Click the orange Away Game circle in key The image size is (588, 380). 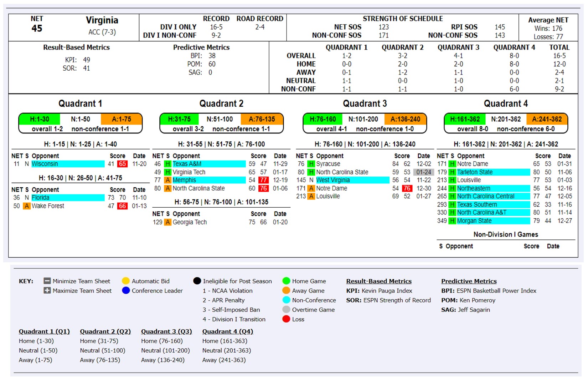[x=286, y=290]
